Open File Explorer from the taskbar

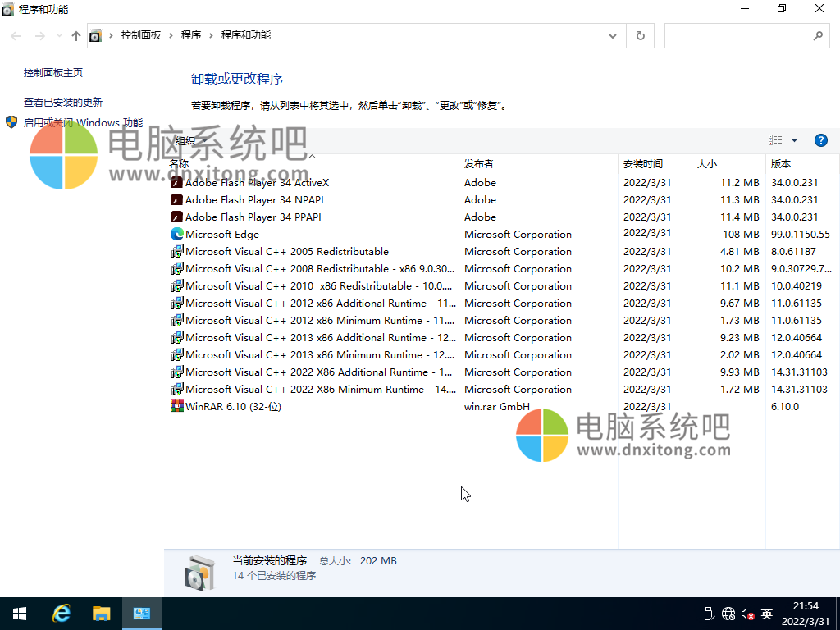tap(102, 613)
